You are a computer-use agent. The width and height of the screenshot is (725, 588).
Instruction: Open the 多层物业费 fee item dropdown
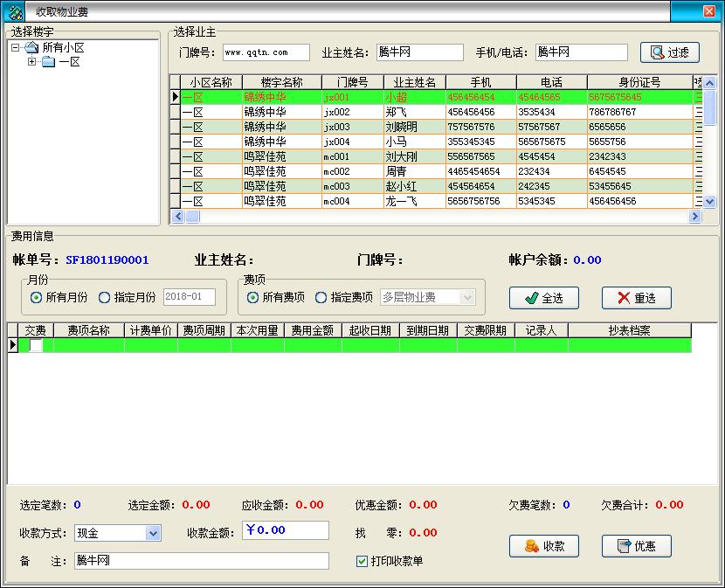(467, 297)
